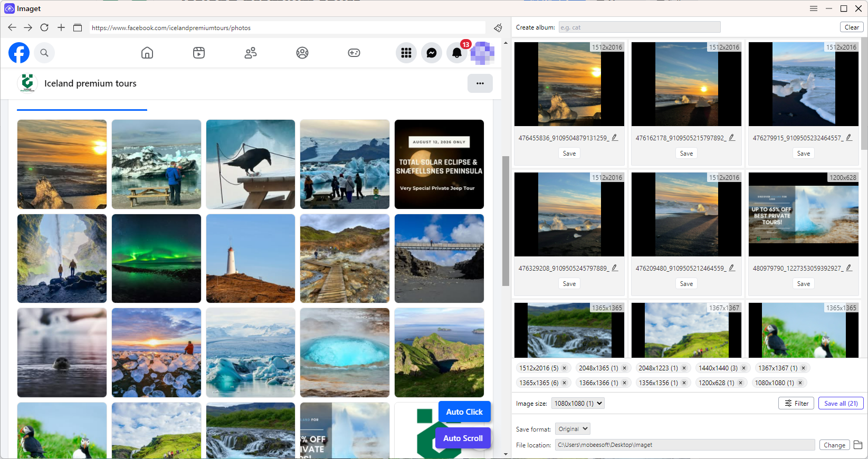Edit filename 476329208_9109505245797889_

pos(615,268)
